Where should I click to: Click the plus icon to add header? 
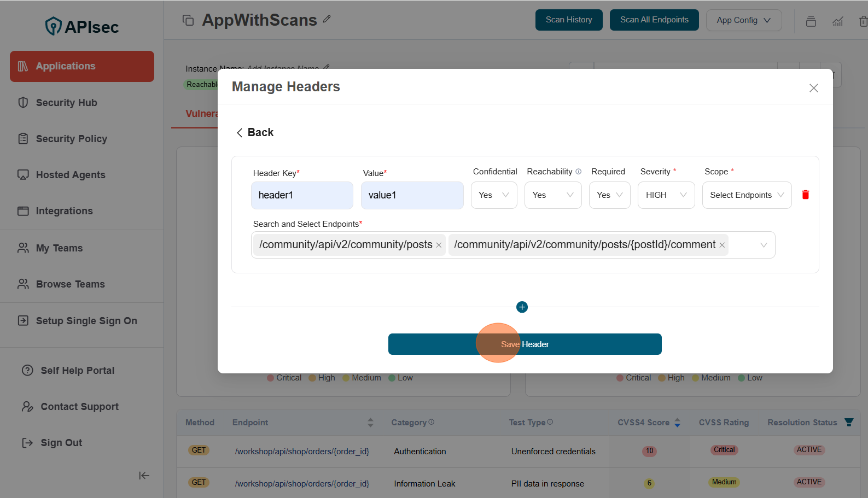(522, 307)
